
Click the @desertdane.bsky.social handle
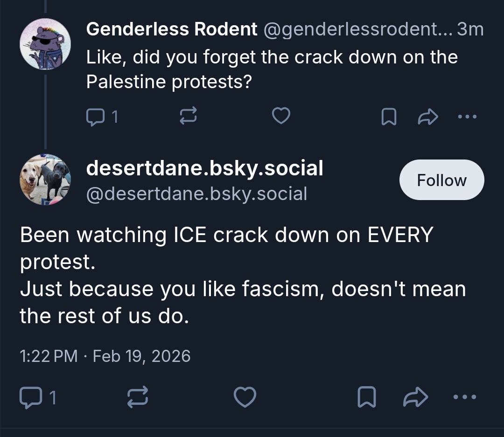pos(196,194)
